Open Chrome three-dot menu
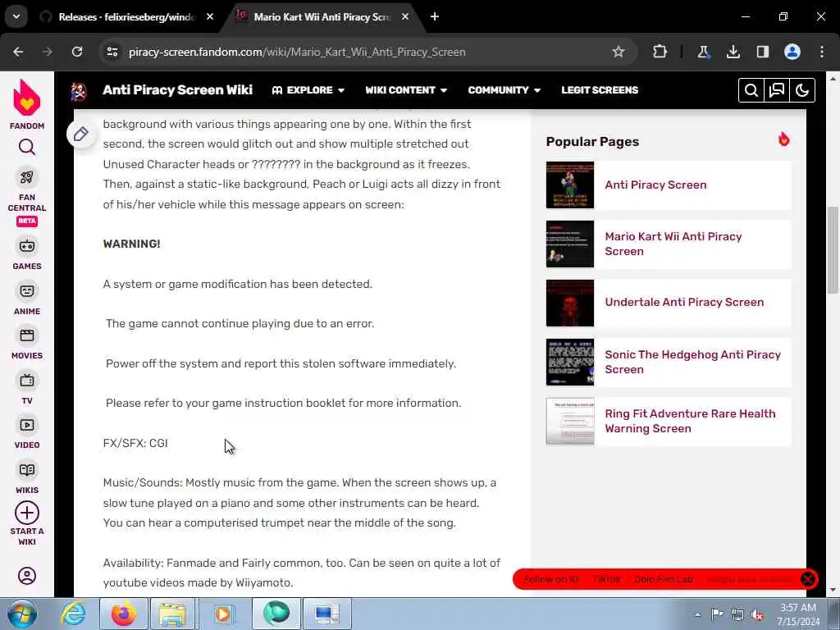Viewport: 840px width, 630px height. pos(822,52)
